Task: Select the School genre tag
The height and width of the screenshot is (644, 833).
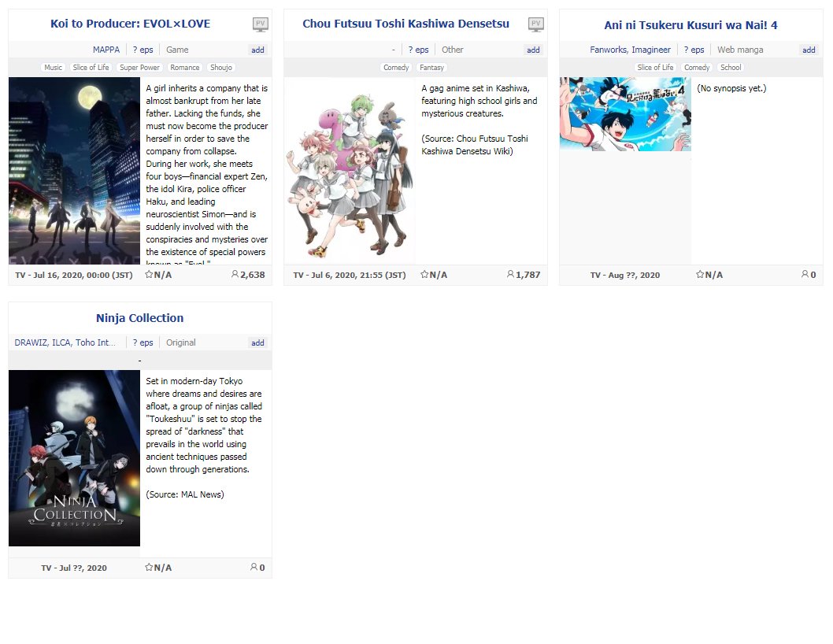Action: click(x=731, y=68)
